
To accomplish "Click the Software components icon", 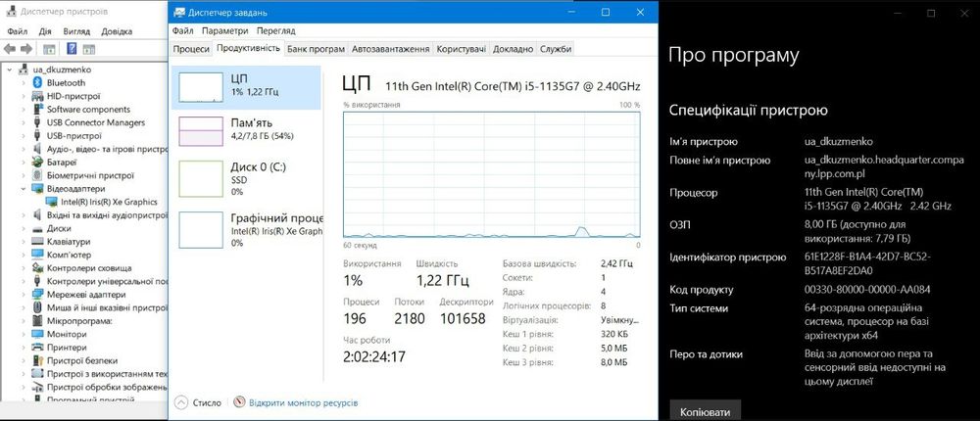I will [37, 110].
